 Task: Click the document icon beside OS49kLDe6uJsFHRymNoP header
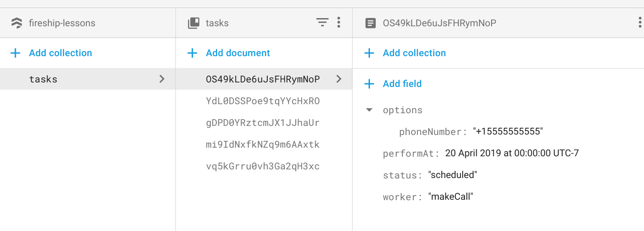click(370, 23)
